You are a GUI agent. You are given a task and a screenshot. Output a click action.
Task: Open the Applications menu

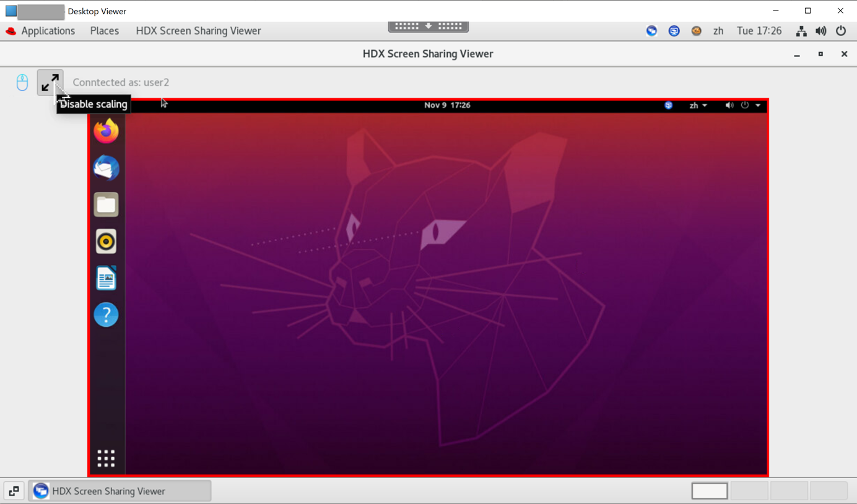point(41,31)
